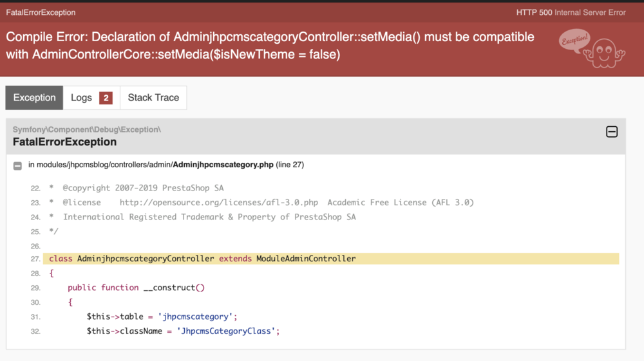The width and height of the screenshot is (644, 361).
Task: Click the __construct() function line
Action: (x=136, y=288)
